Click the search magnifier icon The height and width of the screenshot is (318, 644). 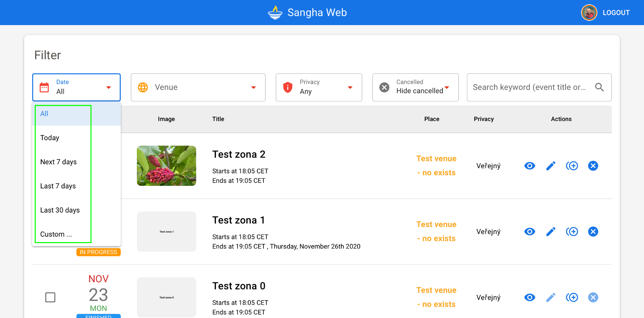pyautogui.click(x=599, y=87)
